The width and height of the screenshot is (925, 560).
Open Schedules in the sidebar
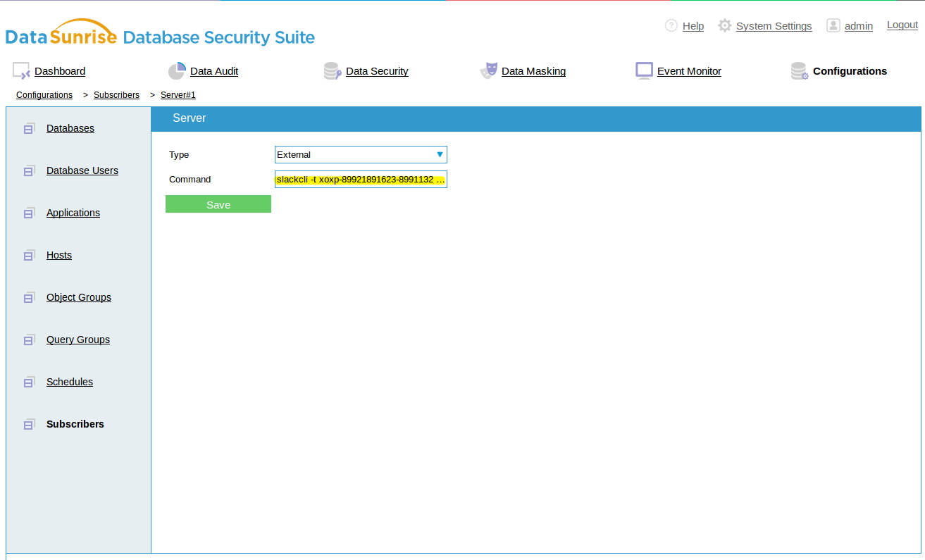tap(70, 382)
